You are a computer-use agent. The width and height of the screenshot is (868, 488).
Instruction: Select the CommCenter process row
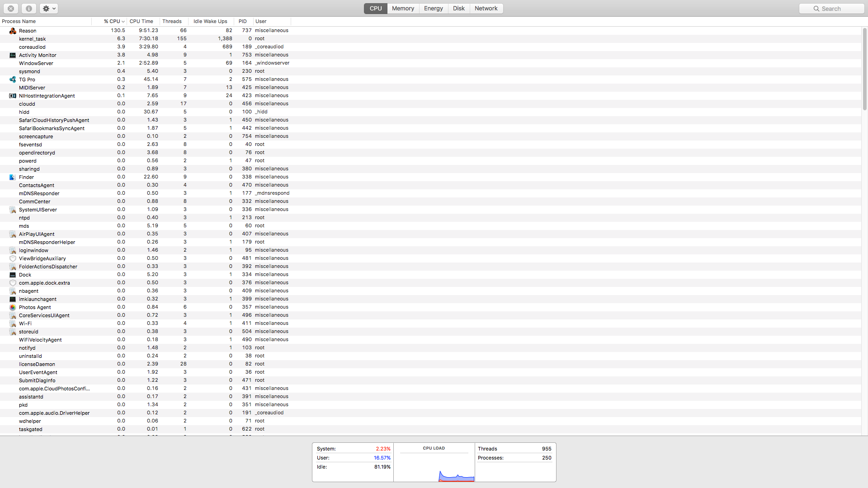pos(430,202)
